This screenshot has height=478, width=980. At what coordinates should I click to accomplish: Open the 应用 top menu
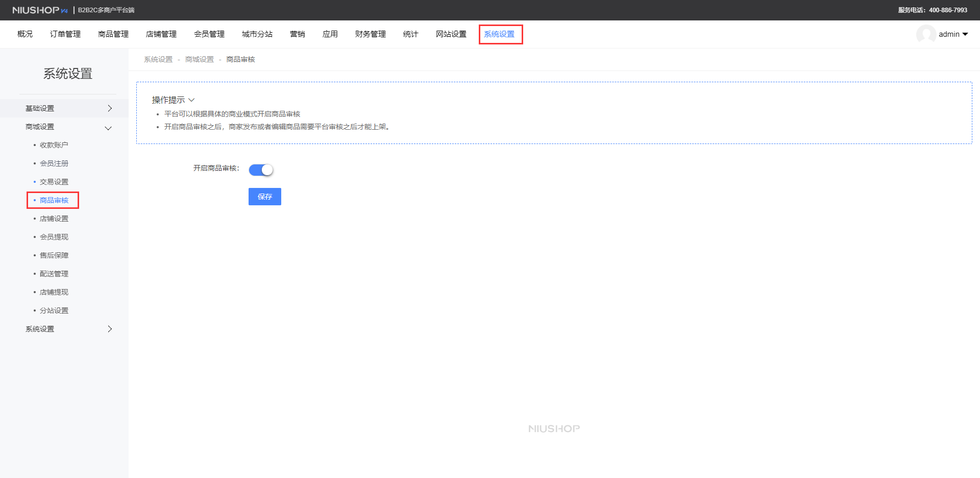tap(330, 34)
